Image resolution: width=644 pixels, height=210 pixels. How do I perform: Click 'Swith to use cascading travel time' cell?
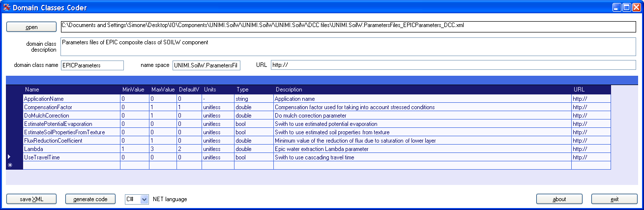tap(423, 157)
